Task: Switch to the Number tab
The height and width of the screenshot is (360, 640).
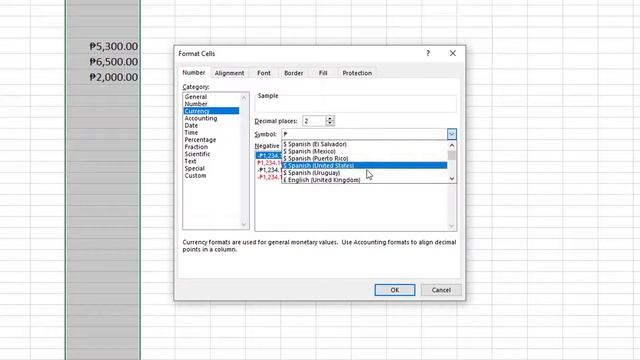Action: tap(193, 72)
